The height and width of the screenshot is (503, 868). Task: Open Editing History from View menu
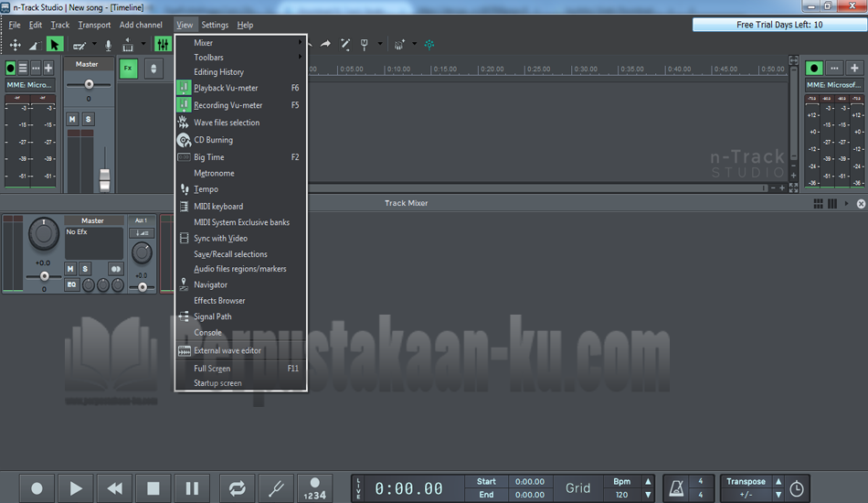click(240, 72)
